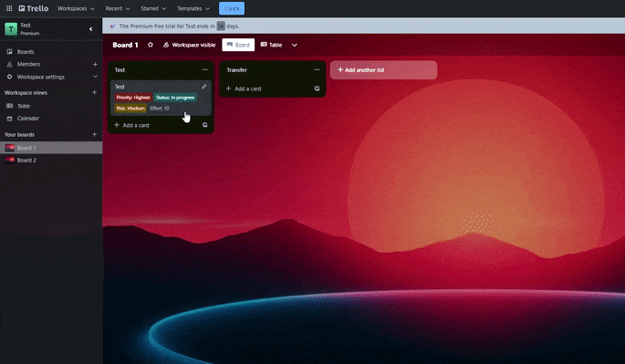
Task: Open the Starred dropdown menu
Action: tap(153, 8)
